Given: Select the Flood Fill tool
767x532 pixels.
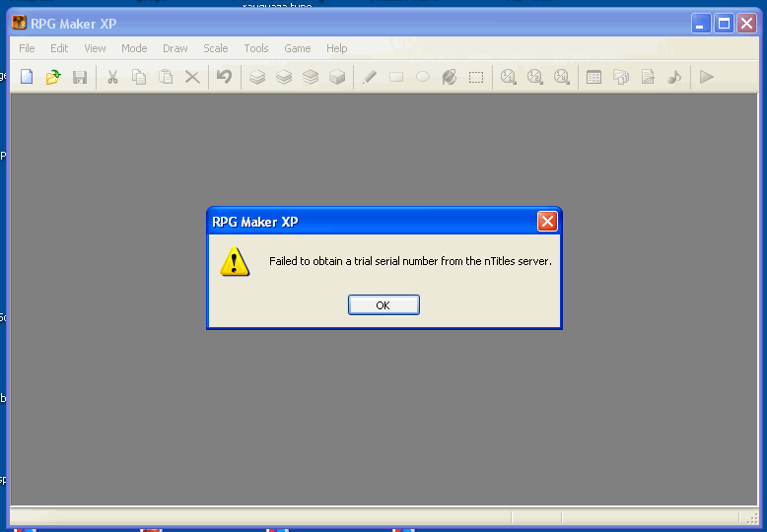Looking at the screenshot, I should click(449, 77).
